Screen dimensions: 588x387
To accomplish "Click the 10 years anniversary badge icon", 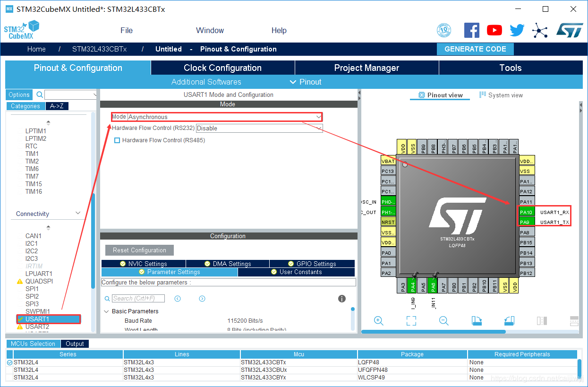I will (444, 30).
